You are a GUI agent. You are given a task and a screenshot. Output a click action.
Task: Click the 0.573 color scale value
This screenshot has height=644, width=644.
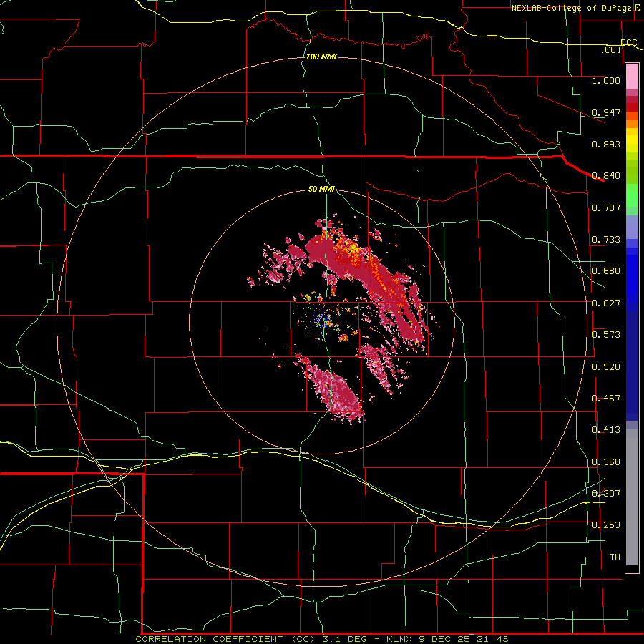pyautogui.click(x=606, y=335)
